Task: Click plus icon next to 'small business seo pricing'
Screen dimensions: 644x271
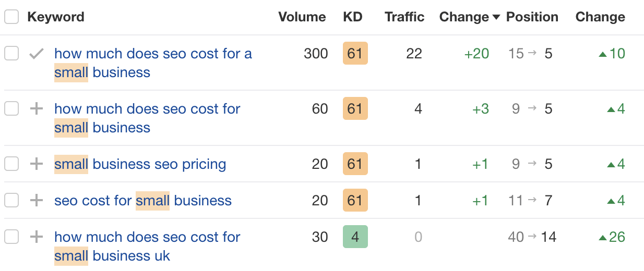Action: point(36,164)
